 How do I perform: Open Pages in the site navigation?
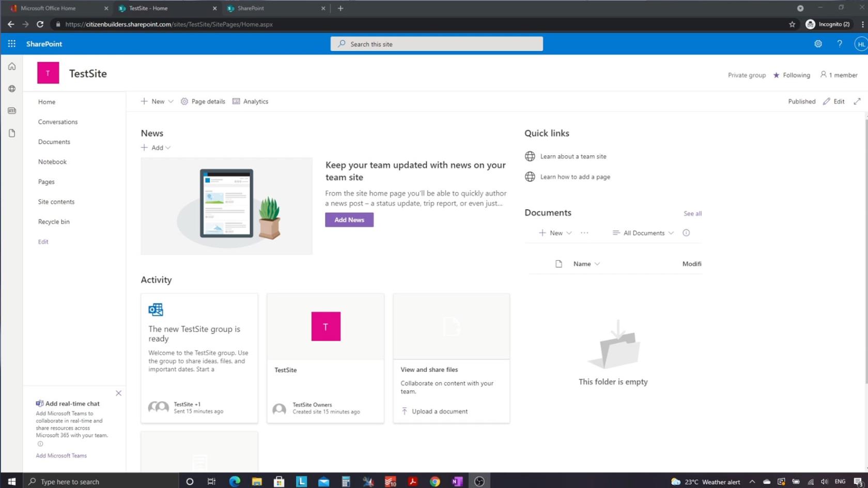(x=46, y=182)
